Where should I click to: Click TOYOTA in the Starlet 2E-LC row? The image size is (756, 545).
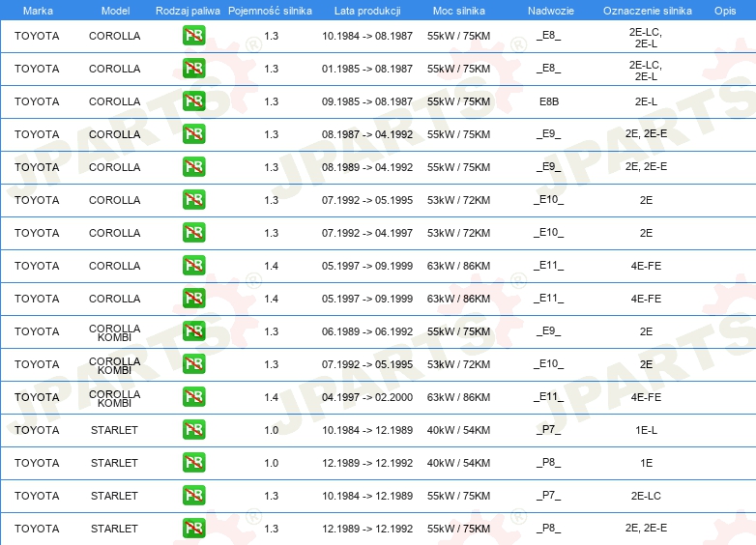37,496
